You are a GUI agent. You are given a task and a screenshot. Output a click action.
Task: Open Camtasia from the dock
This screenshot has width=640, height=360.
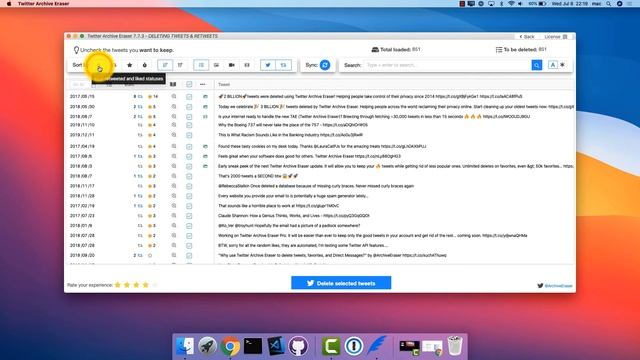[x=331, y=346]
